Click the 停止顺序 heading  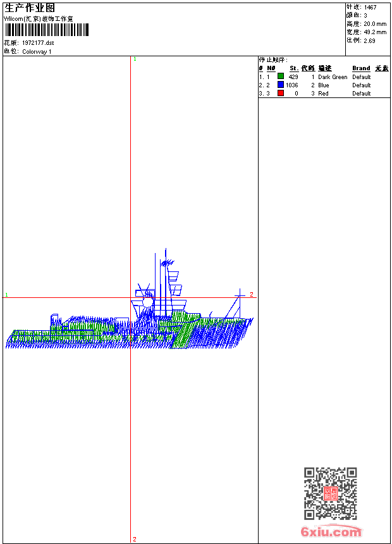(x=273, y=59)
